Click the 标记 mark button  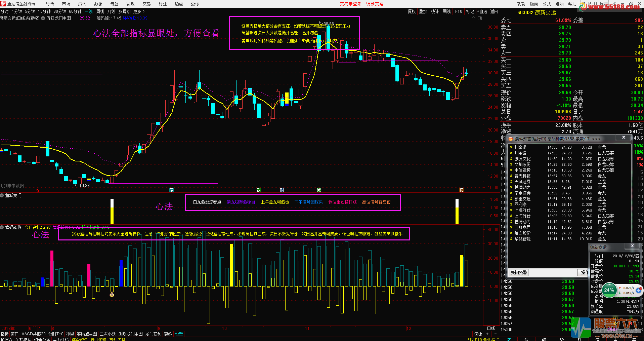coord(470,11)
